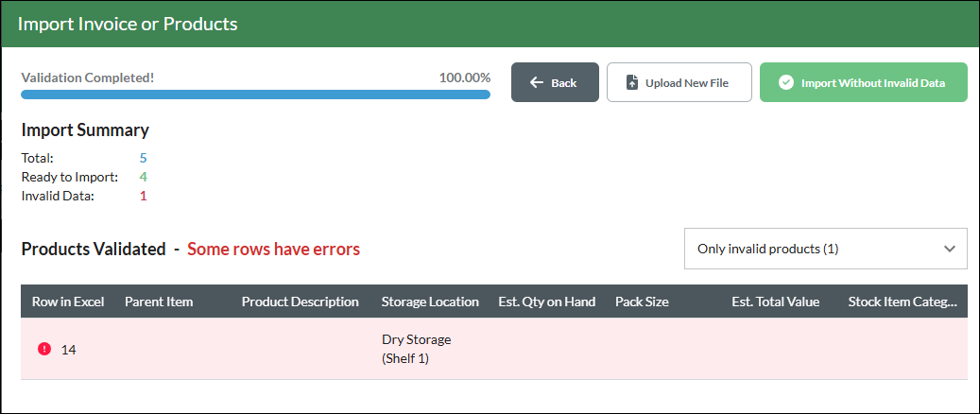Screen dimensions: 980x414
Task: Click Import Without Invalid Data label
Action: [x=873, y=82]
